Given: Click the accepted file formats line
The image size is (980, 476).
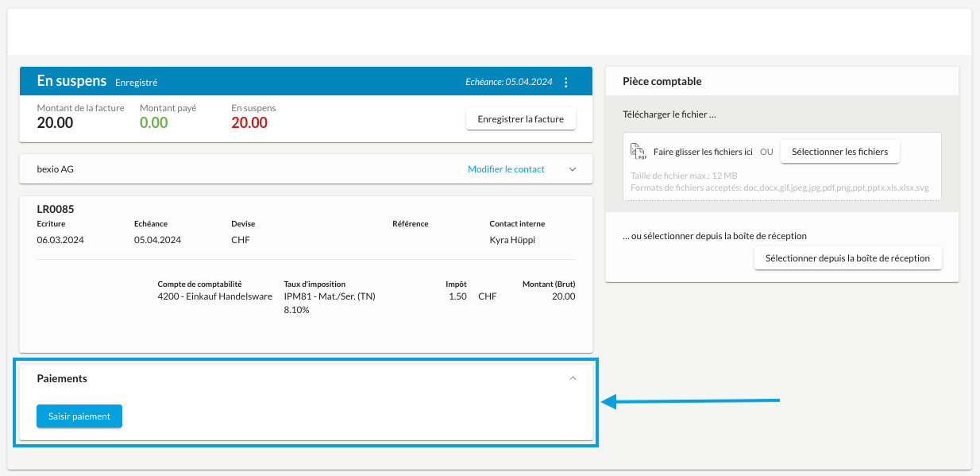Looking at the screenshot, I should (x=780, y=188).
